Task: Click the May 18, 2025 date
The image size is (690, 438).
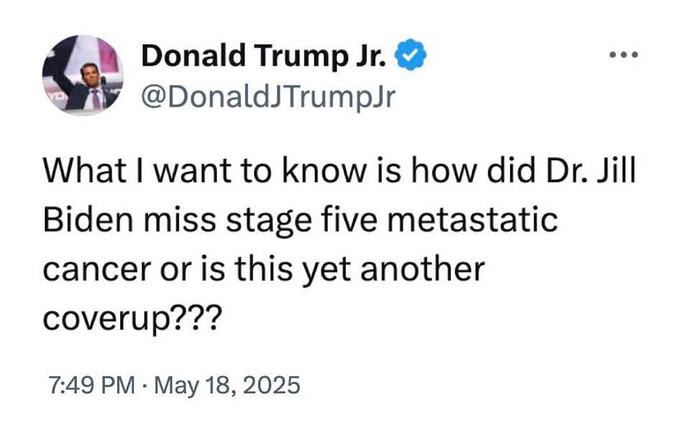Action: (227, 386)
